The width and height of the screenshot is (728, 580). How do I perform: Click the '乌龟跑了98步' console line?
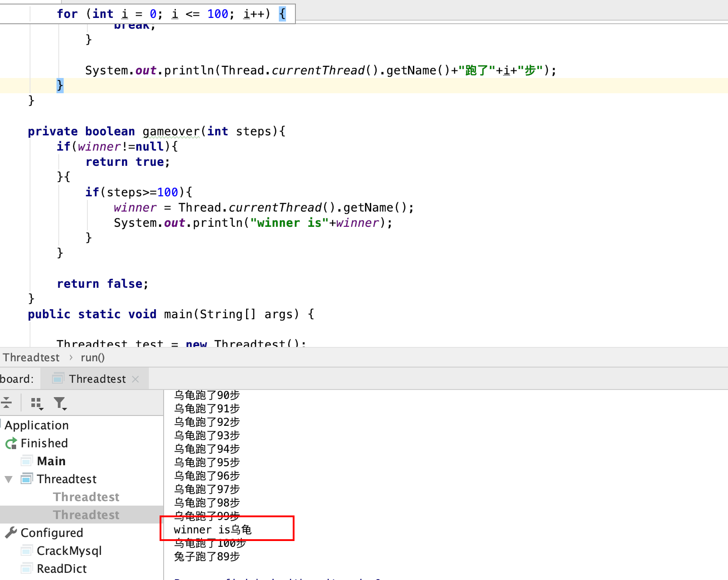207,503
